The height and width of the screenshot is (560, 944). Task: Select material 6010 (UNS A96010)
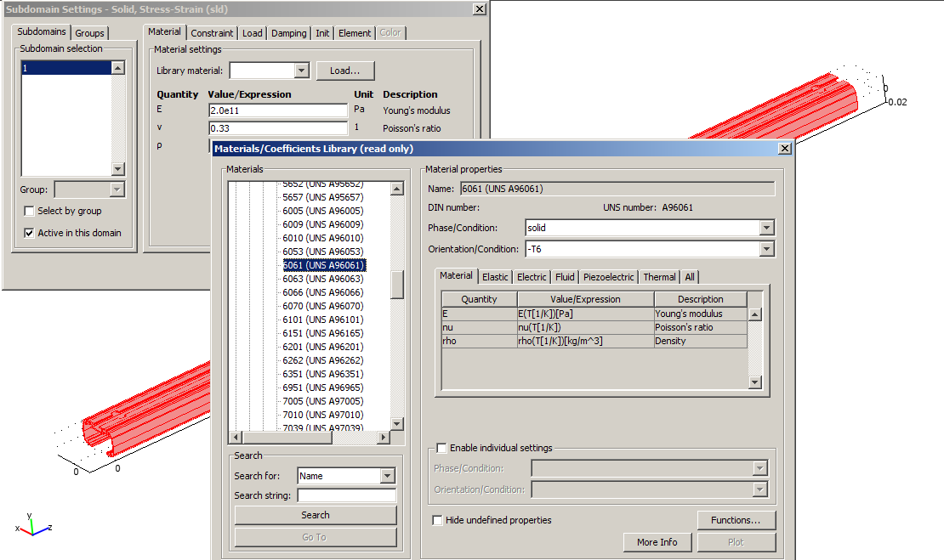(x=322, y=238)
